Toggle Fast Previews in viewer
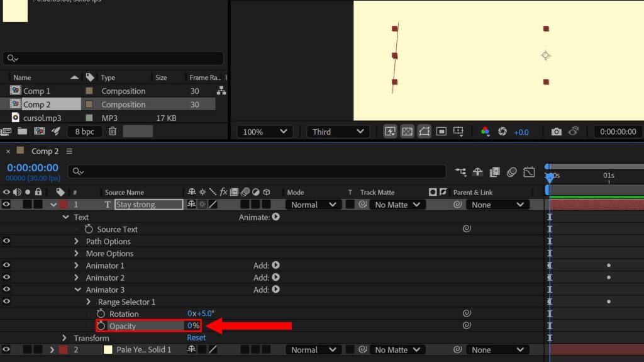Viewport: 644px width, 362px height. click(390, 132)
